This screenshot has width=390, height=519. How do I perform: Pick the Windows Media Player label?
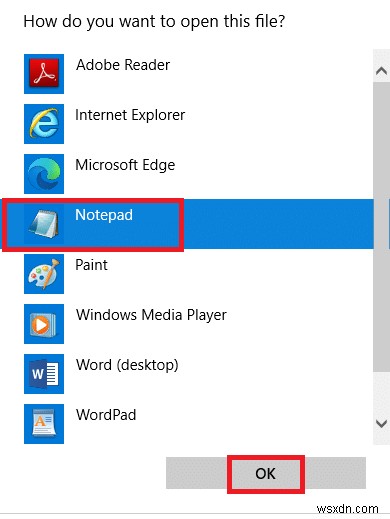click(x=151, y=315)
